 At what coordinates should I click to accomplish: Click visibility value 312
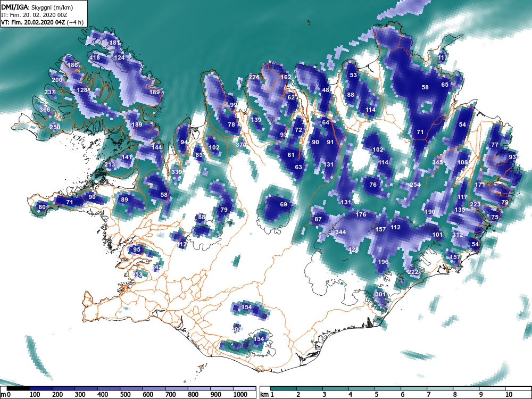pos(458,235)
